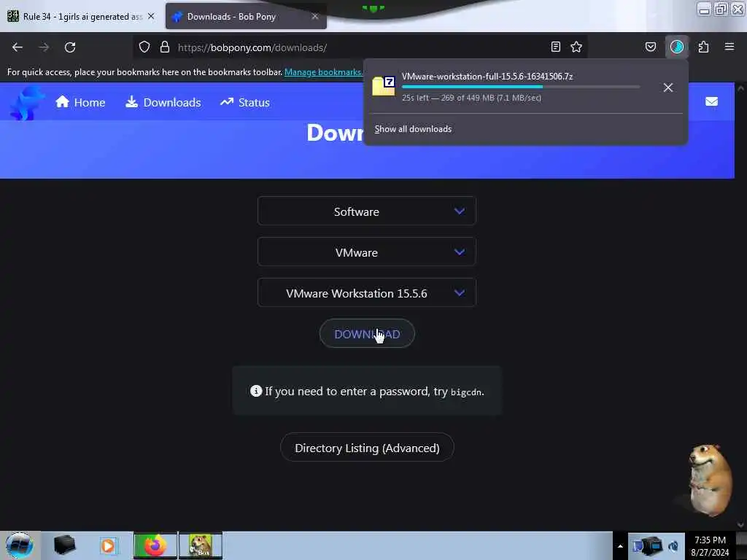The width and height of the screenshot is (747, 560).
Task: Click the site security padlock icon
Action: tap(165, 47)
